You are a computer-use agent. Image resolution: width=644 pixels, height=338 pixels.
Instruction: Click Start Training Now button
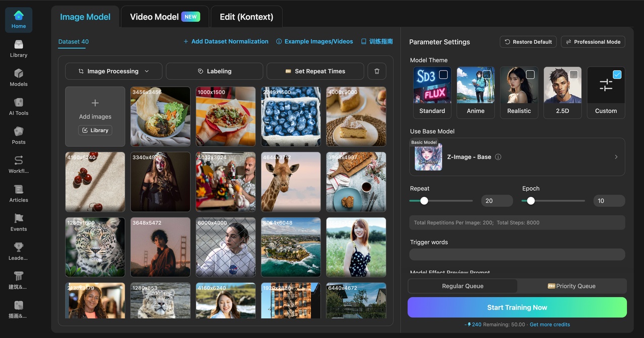[517, 307]
